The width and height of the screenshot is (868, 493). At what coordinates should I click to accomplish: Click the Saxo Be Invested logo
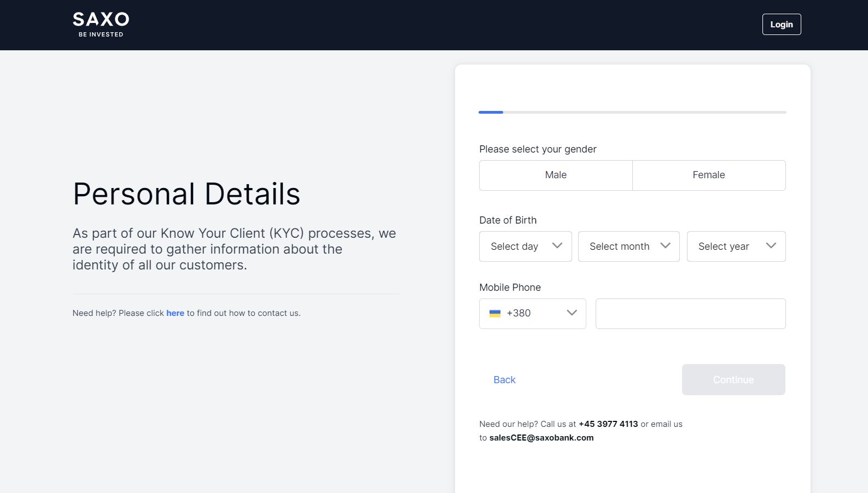[x=101, y=25]
